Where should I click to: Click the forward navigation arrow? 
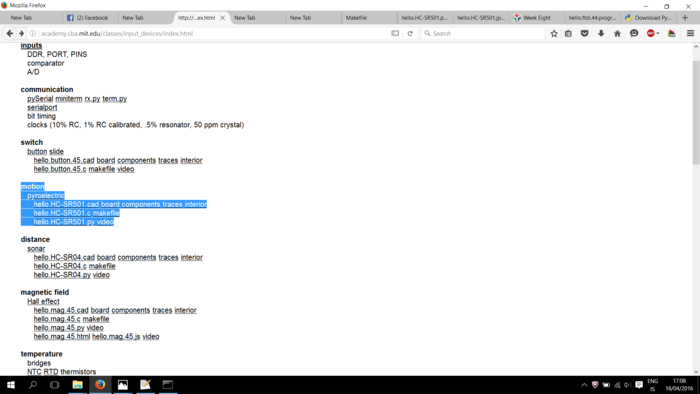(x=21, y=33)
